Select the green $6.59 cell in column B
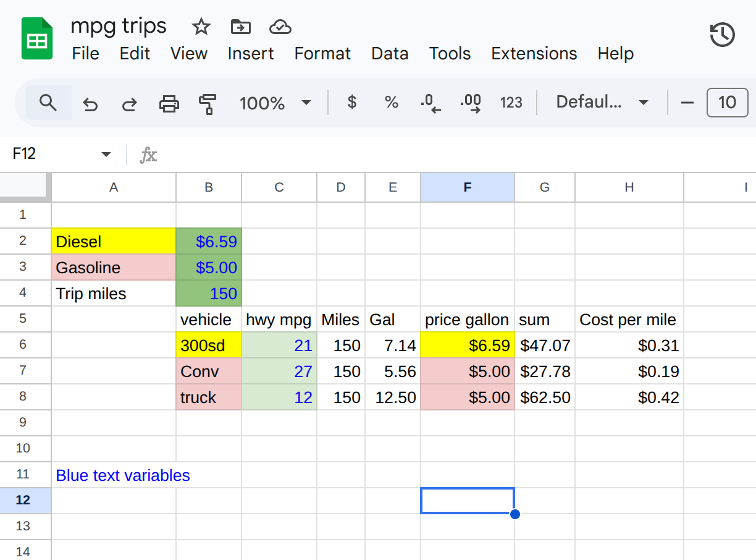The height and width of the screenshot is (560, 756). [x=209, y=241]
